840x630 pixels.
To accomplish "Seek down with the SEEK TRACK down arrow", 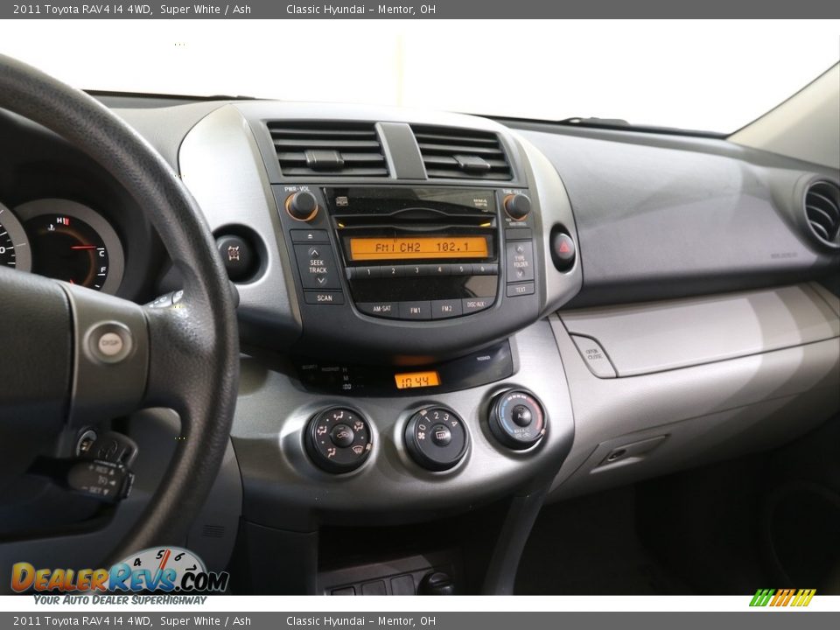I will 320,280.
